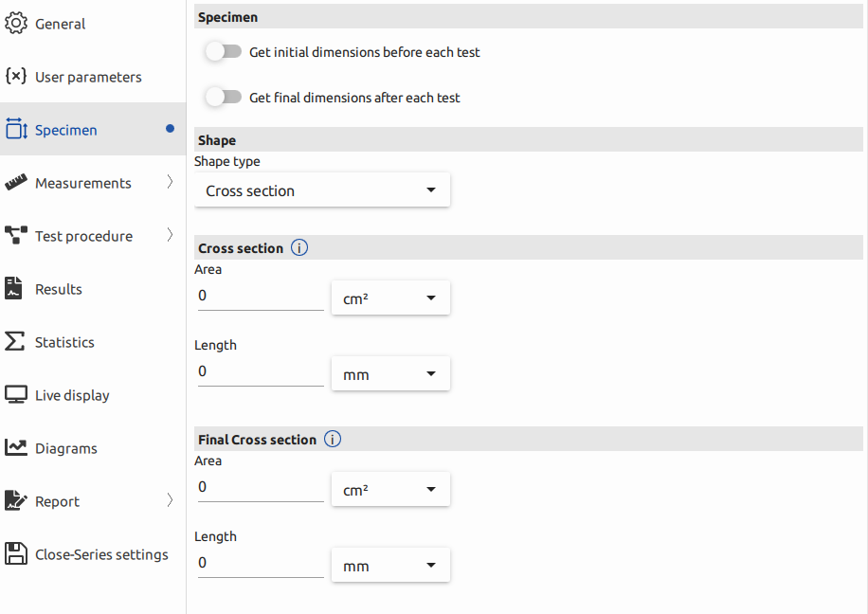Click the Measurements ruler icon

click(x=16, y=183)
